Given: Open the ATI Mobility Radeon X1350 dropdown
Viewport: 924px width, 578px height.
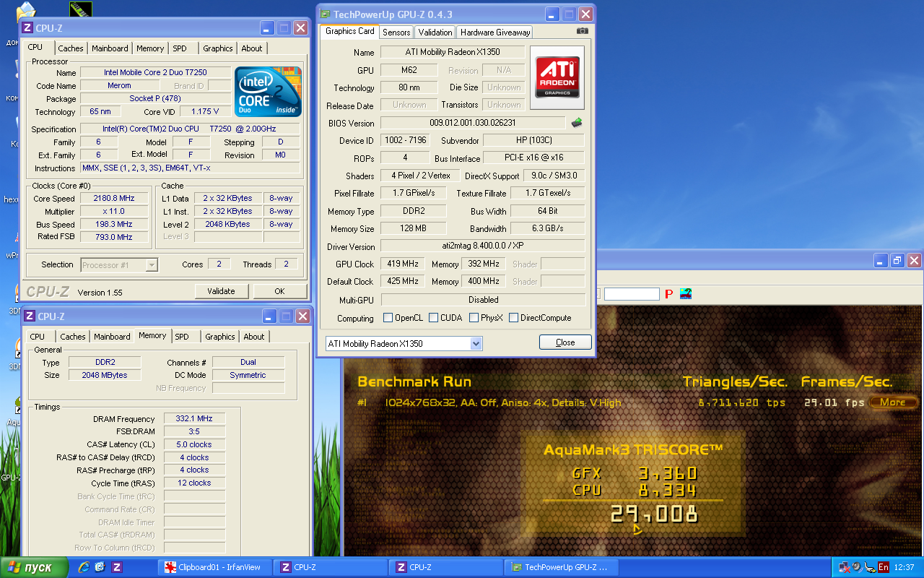Looking at the screenshot, I should [x=476, y=344].
